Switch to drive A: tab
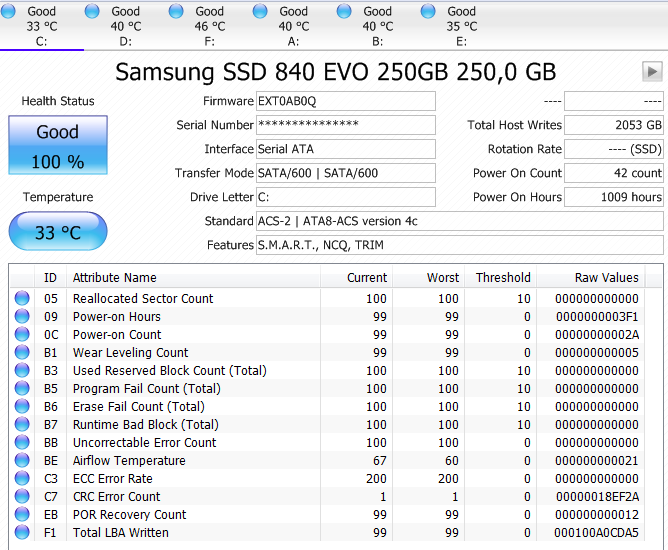 pos(294,26)
